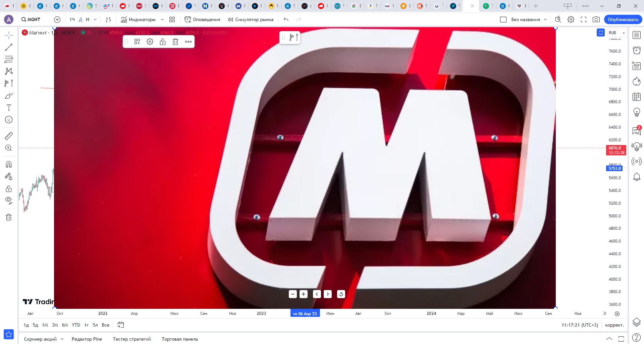644x344 pixels.
Task: Expand the Скринер акций dropdown arrow
Action: (x=62, y=339)
